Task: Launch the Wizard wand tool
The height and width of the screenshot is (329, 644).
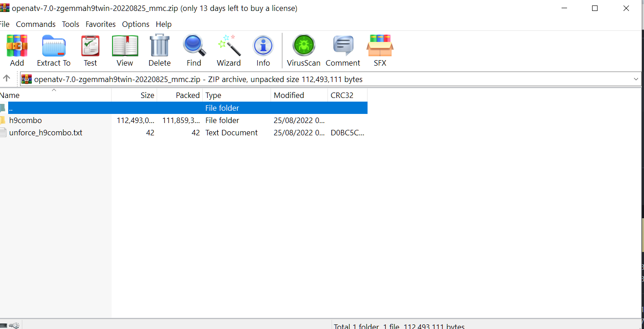Action: click(x=229, y=46)
